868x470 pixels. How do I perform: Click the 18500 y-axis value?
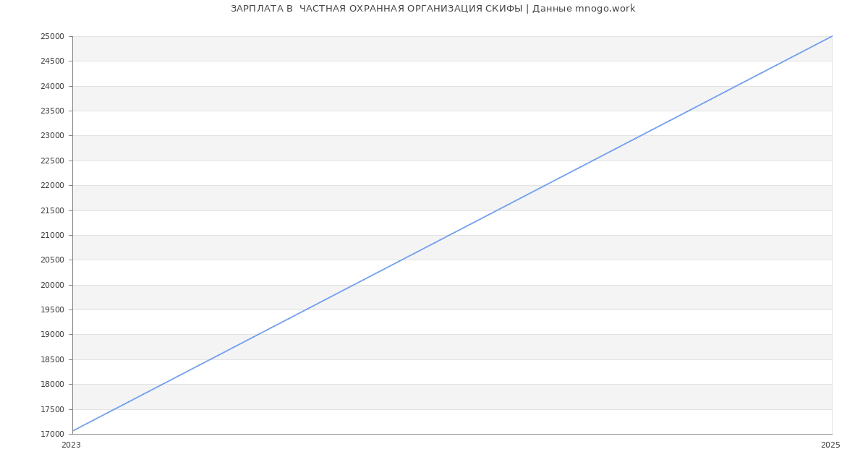click(x=52, y=359)
